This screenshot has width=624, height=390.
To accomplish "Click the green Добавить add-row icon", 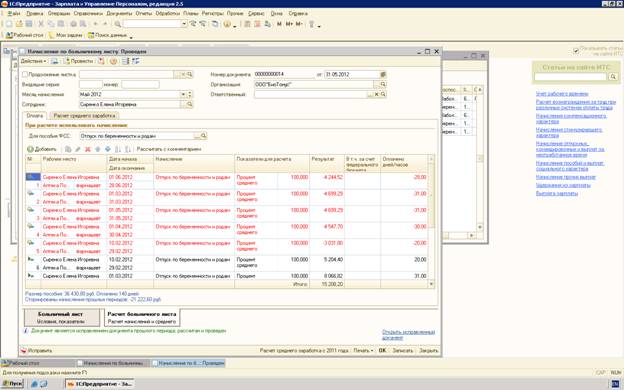I will 30,149.
